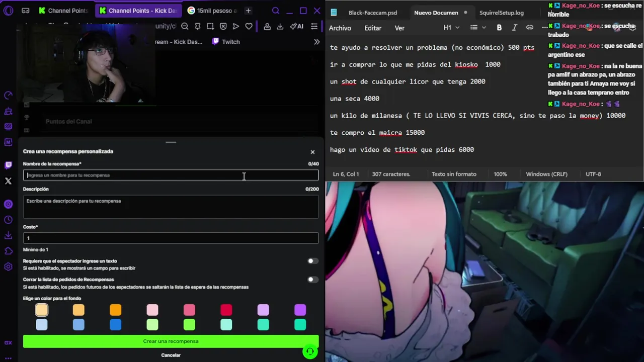Screen dimensions: 644x362
Task: Open History clock icon in sidebar
Action: [8, 220]
